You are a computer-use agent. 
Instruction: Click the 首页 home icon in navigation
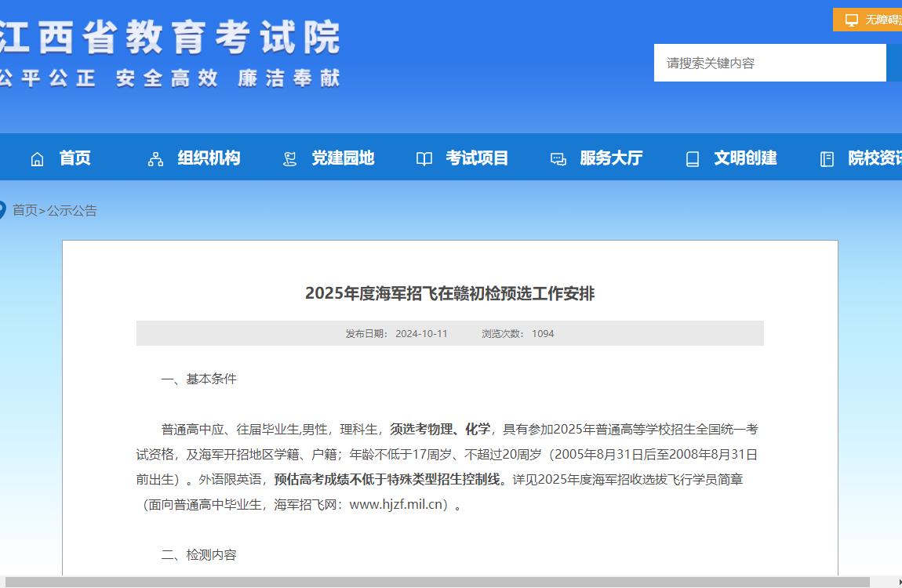(x=36, y=158)
